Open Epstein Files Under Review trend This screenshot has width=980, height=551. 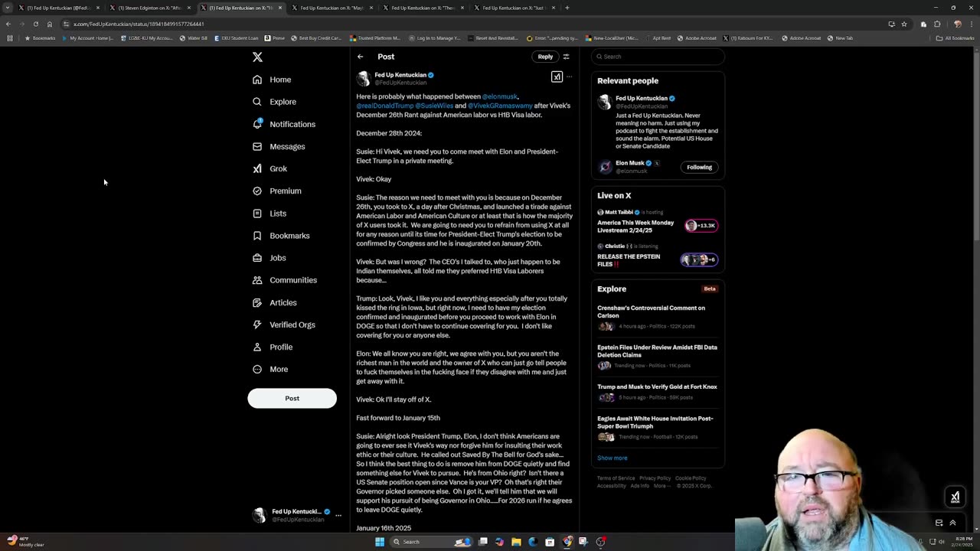tap(658, 357)
